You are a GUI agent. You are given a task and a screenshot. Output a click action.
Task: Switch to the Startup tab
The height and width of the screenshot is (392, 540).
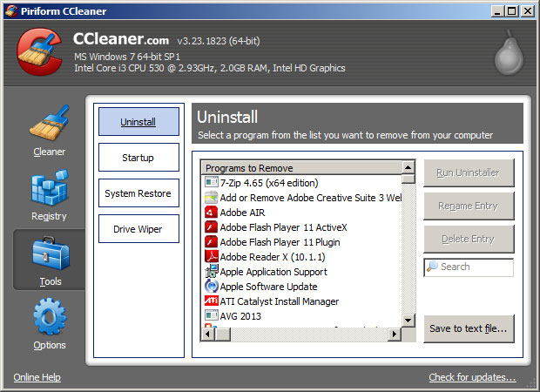[138, 158]
